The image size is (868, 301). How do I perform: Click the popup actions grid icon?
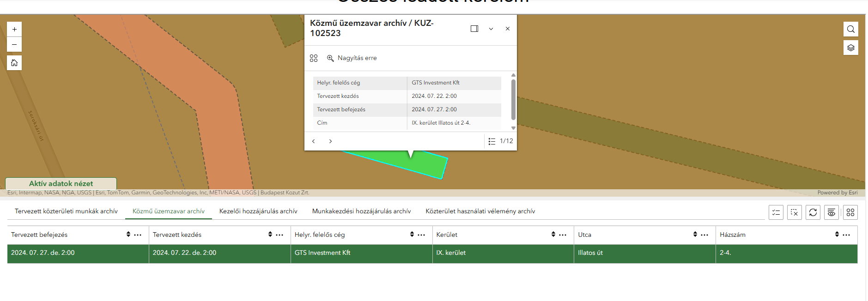[314, 58]
